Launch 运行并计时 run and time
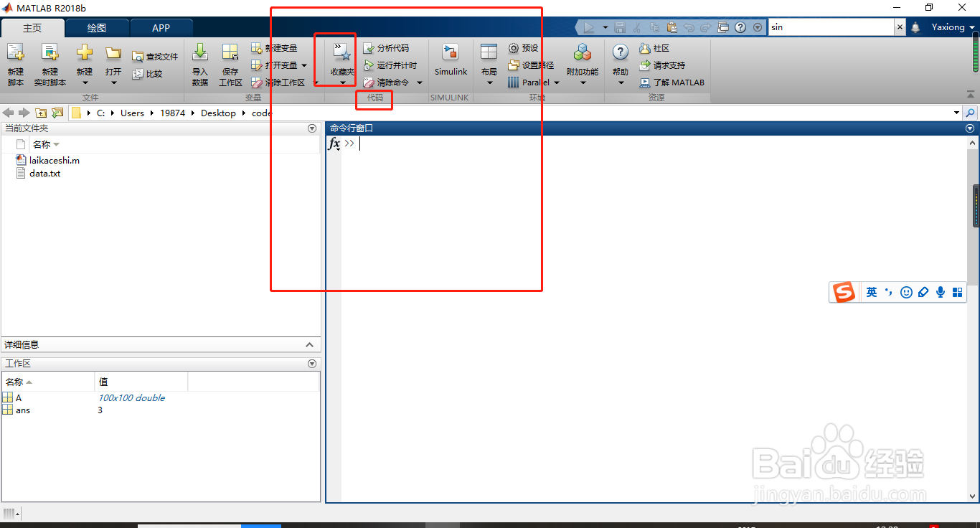980x528 pixels. pos(390,65)
